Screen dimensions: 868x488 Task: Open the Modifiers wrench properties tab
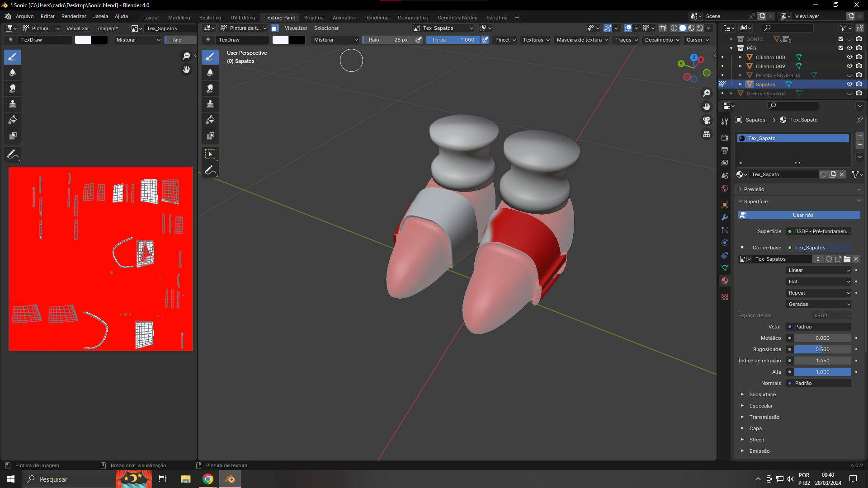tap(725, 217)
